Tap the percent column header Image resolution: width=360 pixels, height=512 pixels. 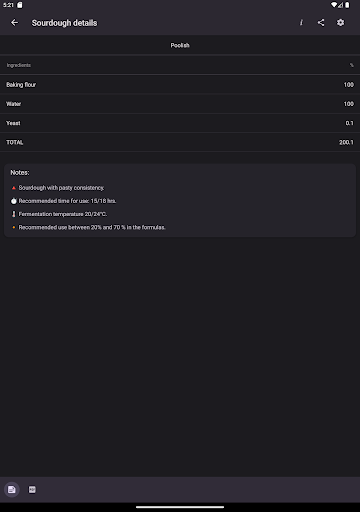point(351,65)
